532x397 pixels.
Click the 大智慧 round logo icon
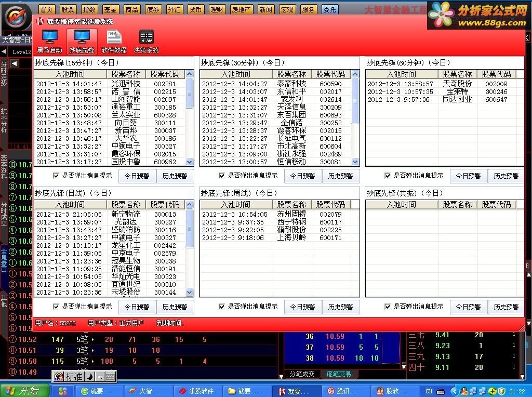[16, 17]
